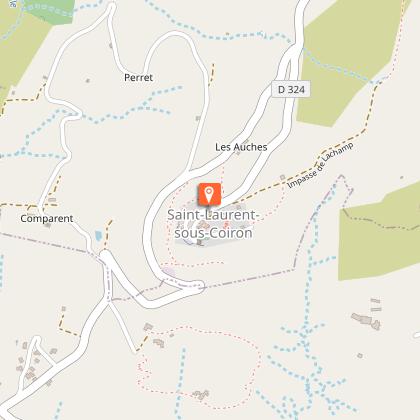Click the D 324 road shield
The image size is (420, 420).
tap(291, 89)
